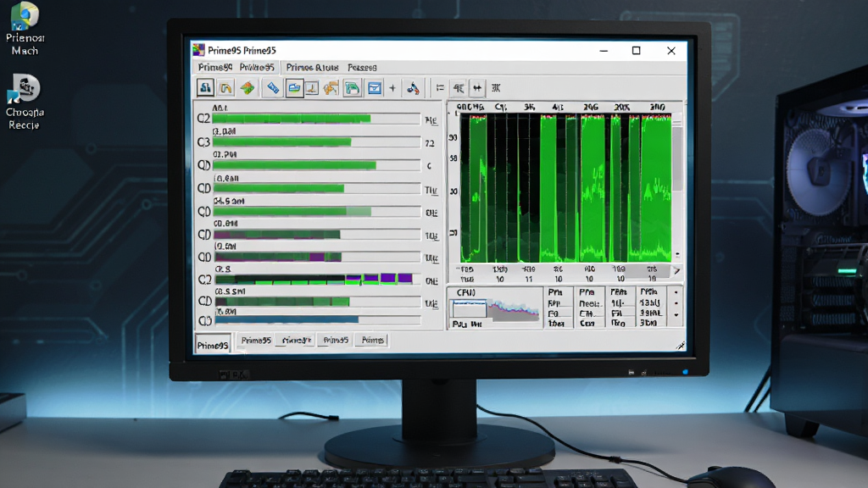Image resolution: width=868 pixels, height=488 pixels.
Task: Click the blue and red figure toolbar icon
Action: [x=413, y=88]
